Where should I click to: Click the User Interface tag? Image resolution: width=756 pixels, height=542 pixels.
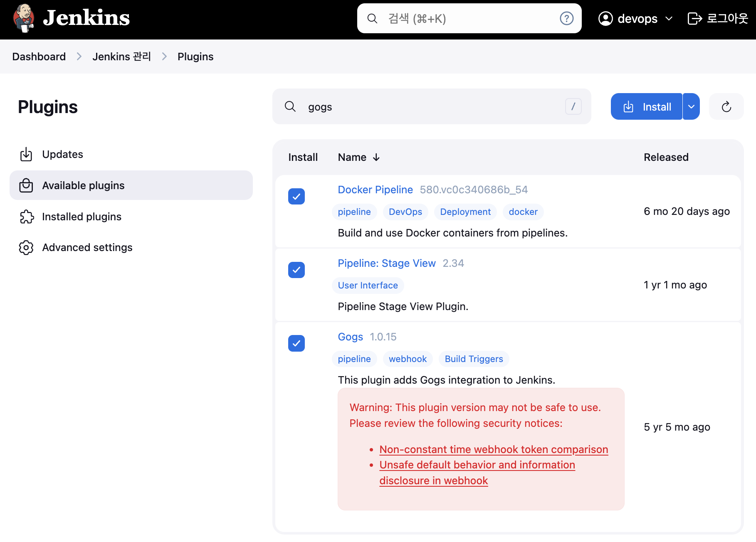[x=368, y=286]
